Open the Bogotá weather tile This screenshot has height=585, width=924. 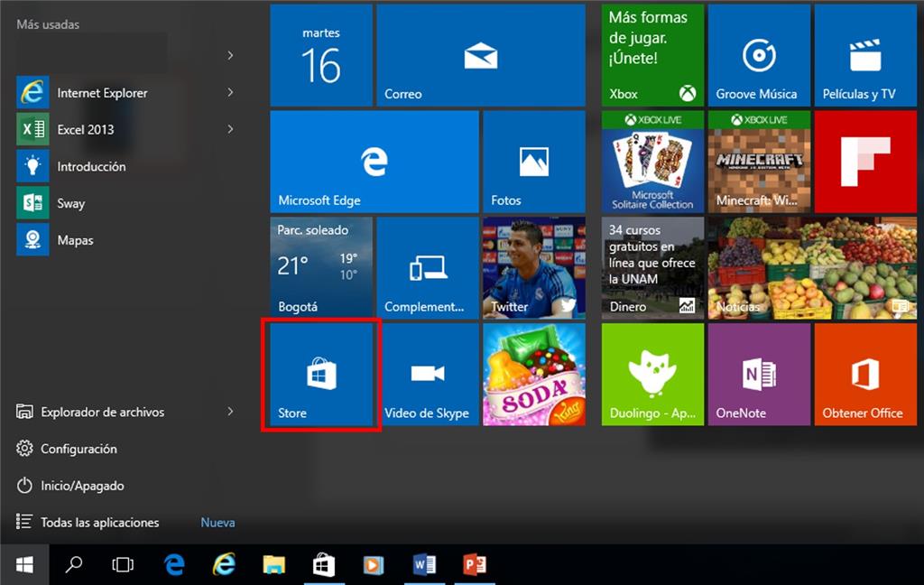(321, 268)
